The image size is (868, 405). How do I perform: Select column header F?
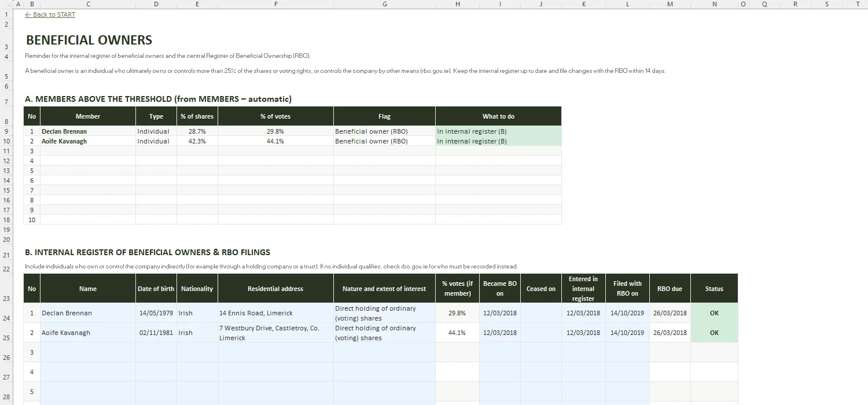click(x=275, y=4)
